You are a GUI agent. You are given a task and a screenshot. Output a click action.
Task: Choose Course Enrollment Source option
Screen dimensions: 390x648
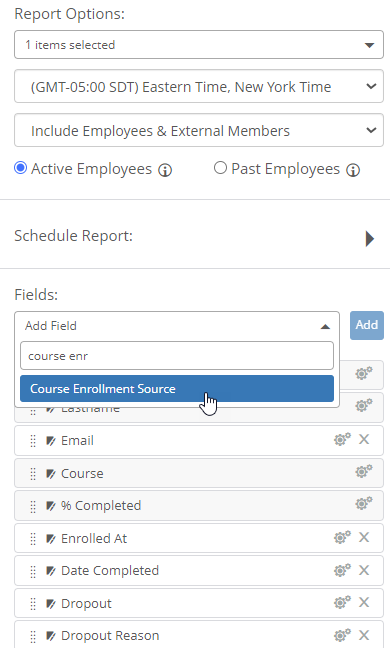point(177,388)
